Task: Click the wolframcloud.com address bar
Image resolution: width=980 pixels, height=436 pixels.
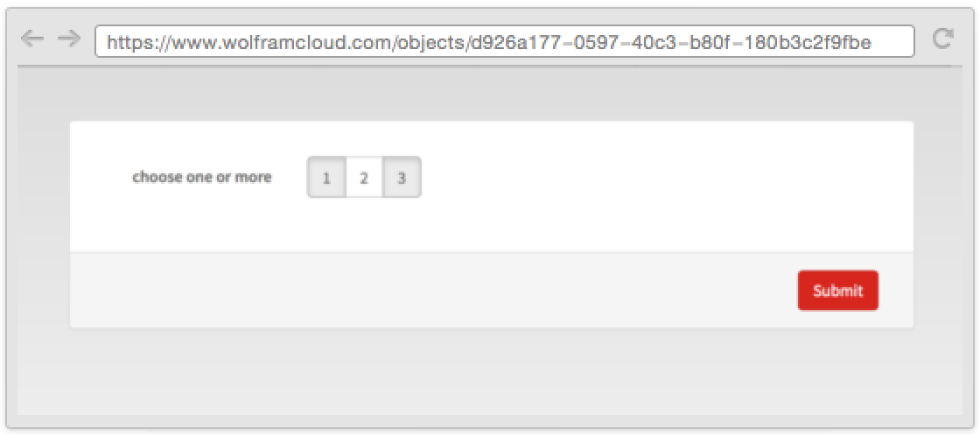Action: [x=504, y=41]
